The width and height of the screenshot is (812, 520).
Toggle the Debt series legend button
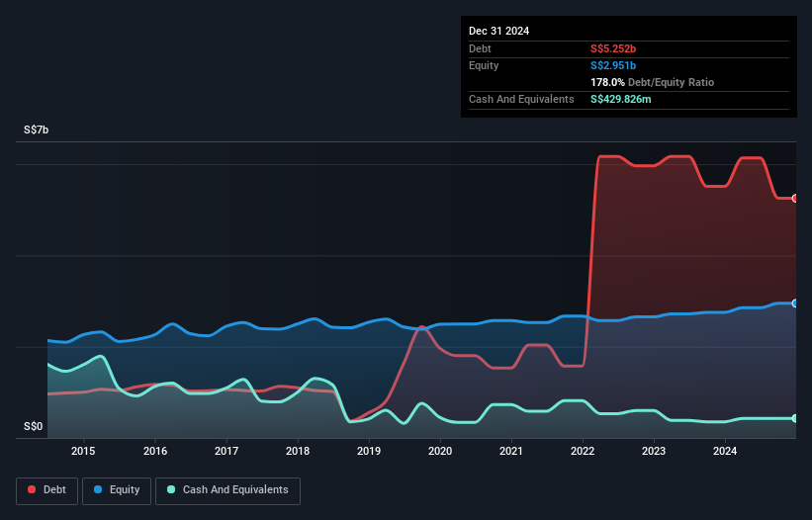pyautogui.click(x=46, y=490)
